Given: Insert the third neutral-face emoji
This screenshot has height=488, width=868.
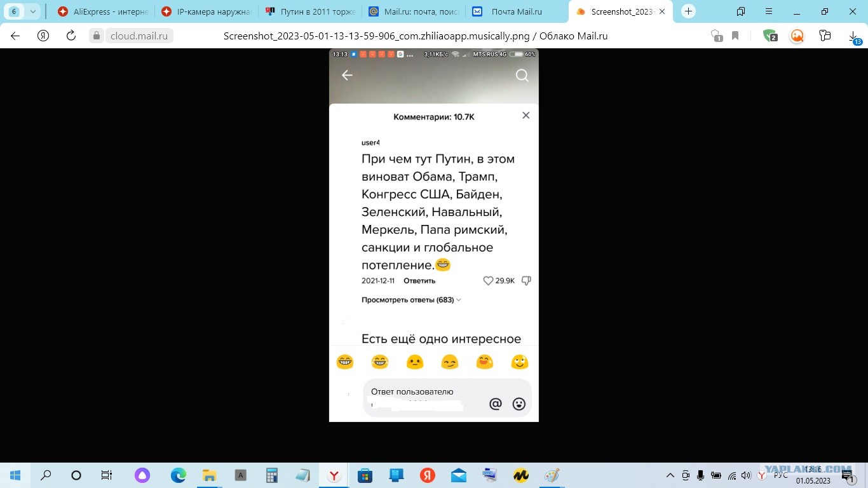Looking at the screenshot, I should click(x=415, y=362).
